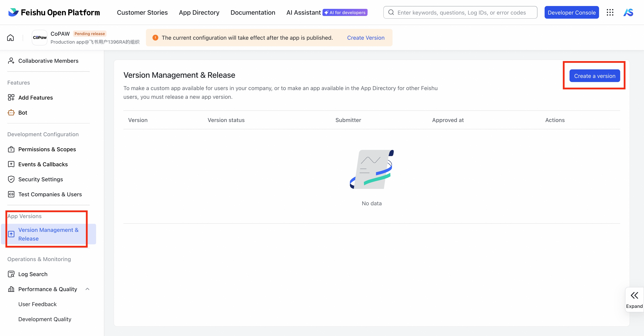This screenshot has height=336, width=644.
Task: Focus the keyword search input field
Action: point(461,12)
